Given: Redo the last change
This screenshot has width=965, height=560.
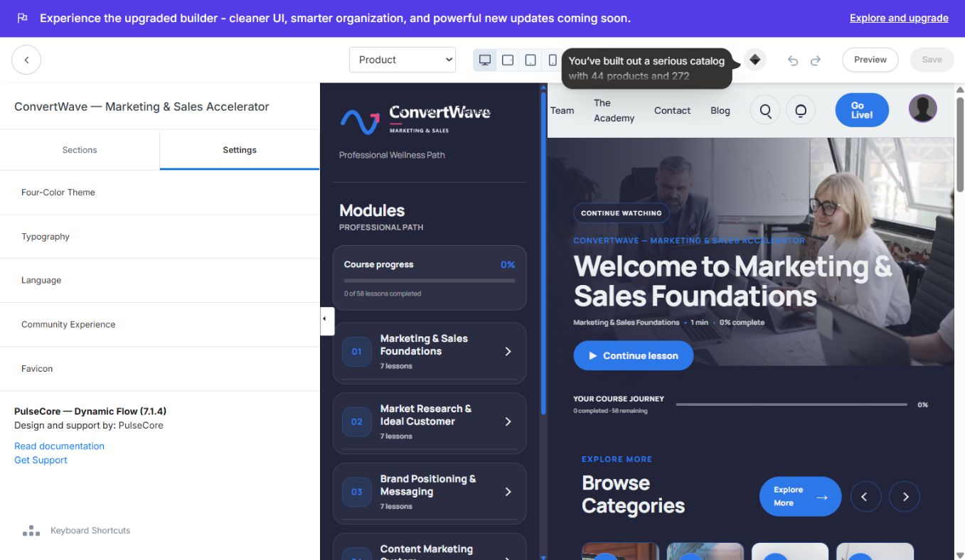Looking at the screenshot, I should point(816,60).
